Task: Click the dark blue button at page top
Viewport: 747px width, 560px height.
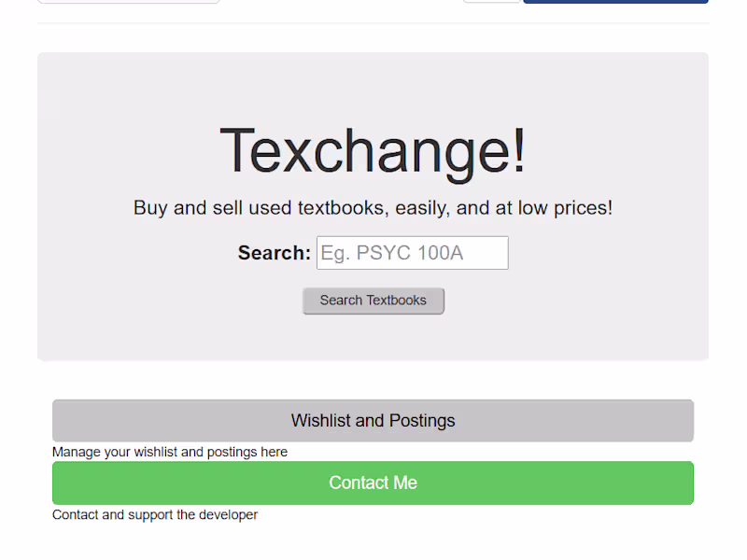Action: (615, 2)
